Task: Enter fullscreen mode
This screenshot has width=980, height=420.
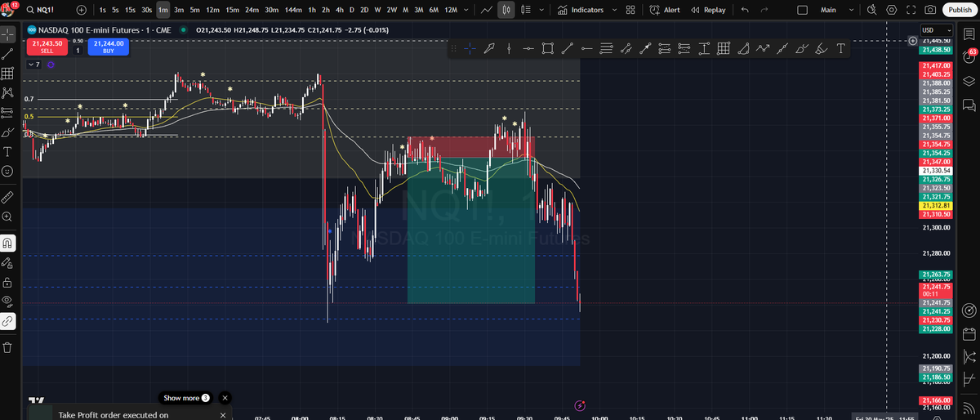Action: [911, 10]
